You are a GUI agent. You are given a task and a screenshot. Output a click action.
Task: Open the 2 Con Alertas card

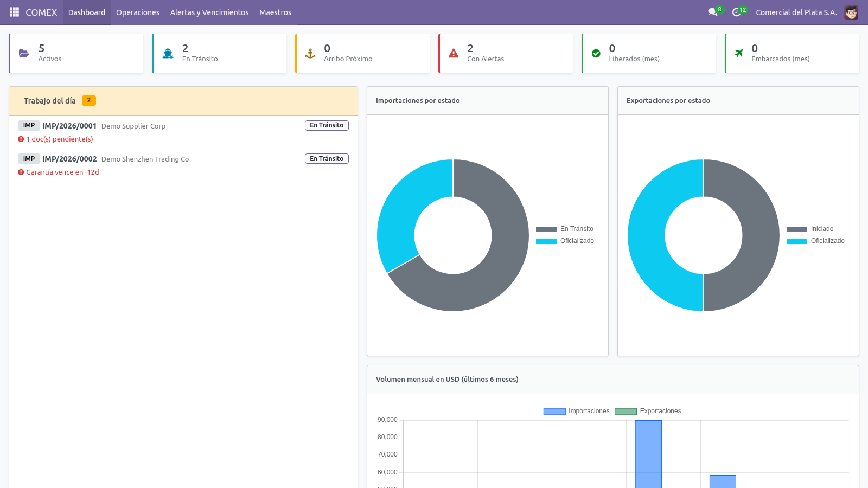click(506, 53)
